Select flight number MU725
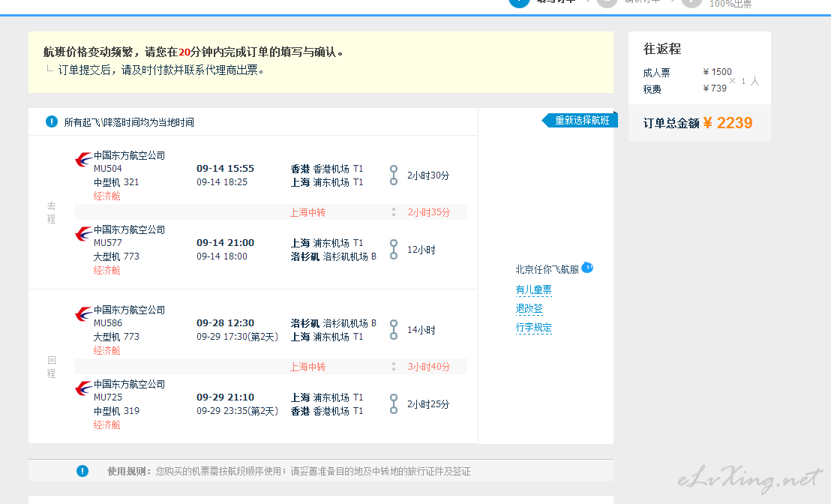This screenshot has width=831, height=504. pos(107,397)
